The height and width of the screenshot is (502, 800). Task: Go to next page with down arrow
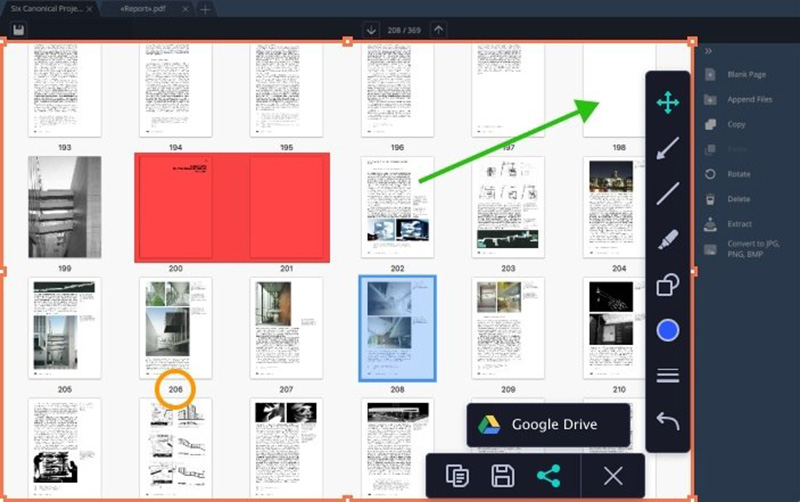point(372,30)
